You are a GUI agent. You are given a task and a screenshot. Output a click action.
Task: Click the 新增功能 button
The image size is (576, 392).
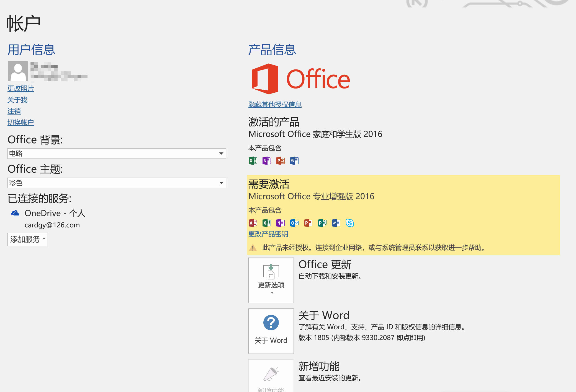pyautogui.click(x=271, y=376)
